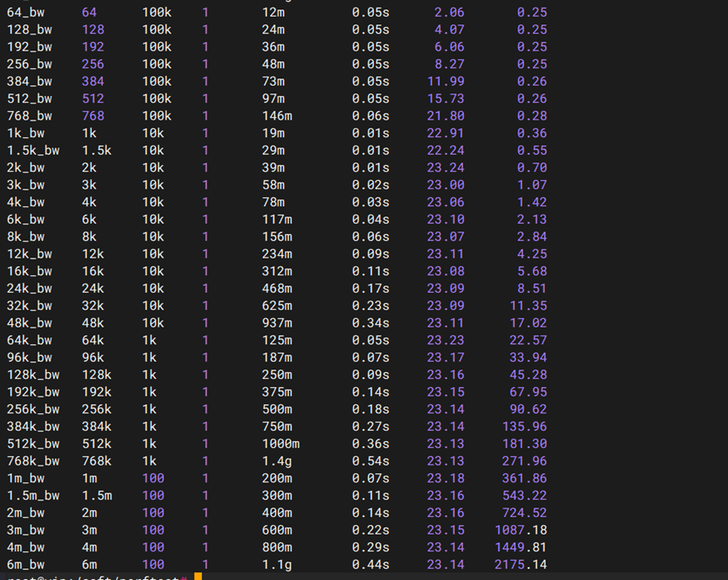
Task: Click the purple 512 size value
Action: (93, 98)
